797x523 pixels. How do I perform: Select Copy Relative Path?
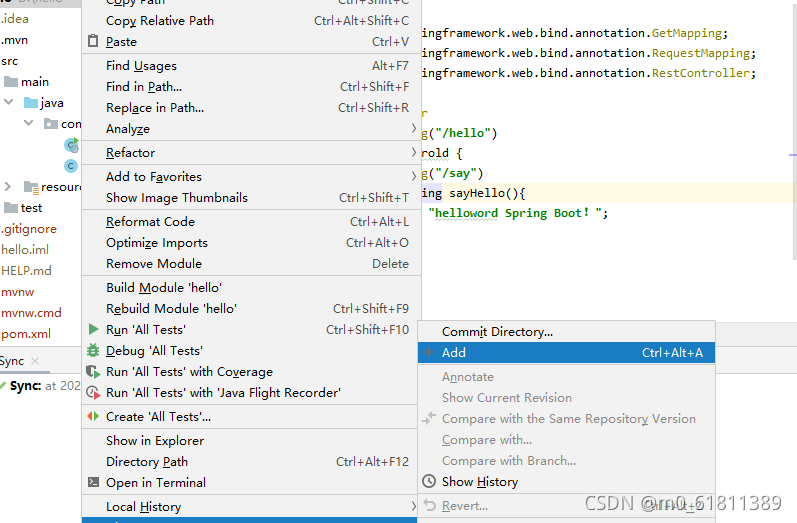coord(251,20)
